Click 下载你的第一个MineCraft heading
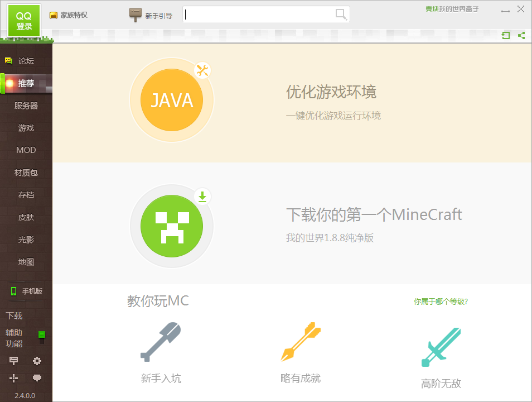 tap(374, 215)
